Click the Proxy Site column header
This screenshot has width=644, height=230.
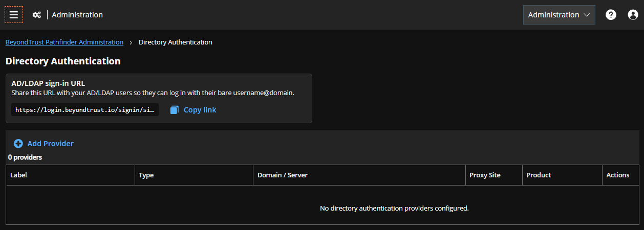click(494, 175)
